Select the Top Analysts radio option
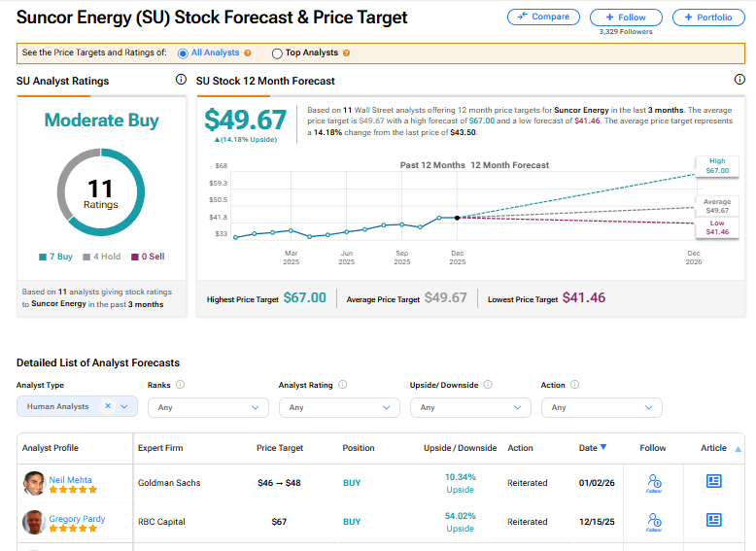 coord(278,53)
